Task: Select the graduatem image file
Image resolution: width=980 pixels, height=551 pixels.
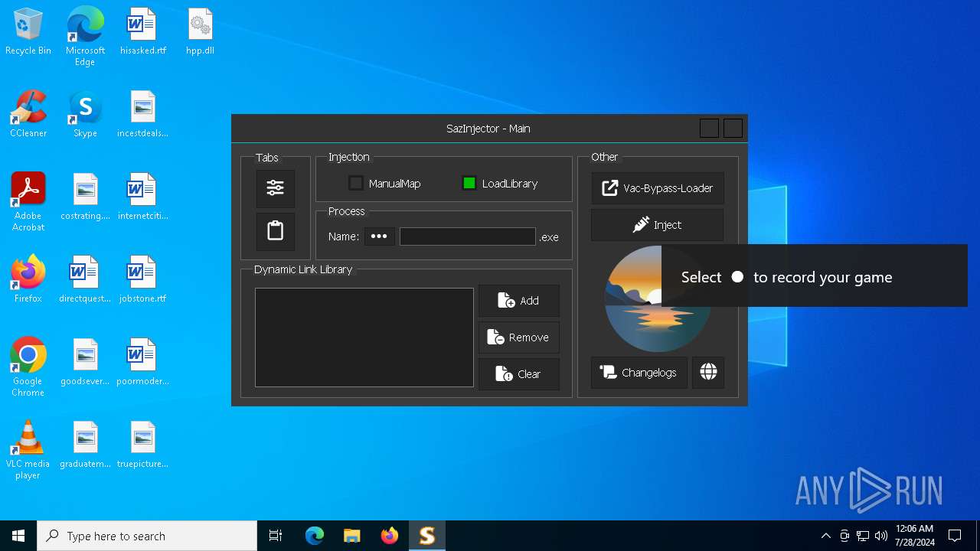Action: [x=85, y=445]
